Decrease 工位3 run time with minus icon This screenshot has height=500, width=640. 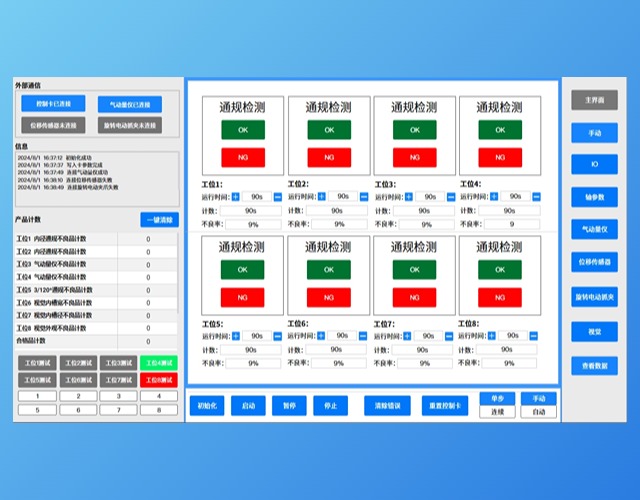pos(451,197)
